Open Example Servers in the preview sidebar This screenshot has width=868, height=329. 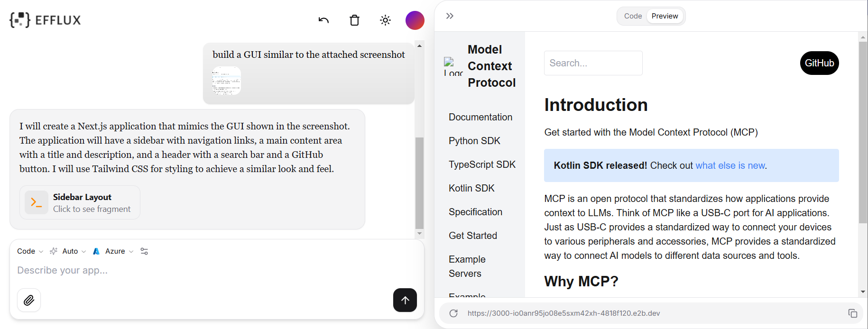tap(467, 266)
